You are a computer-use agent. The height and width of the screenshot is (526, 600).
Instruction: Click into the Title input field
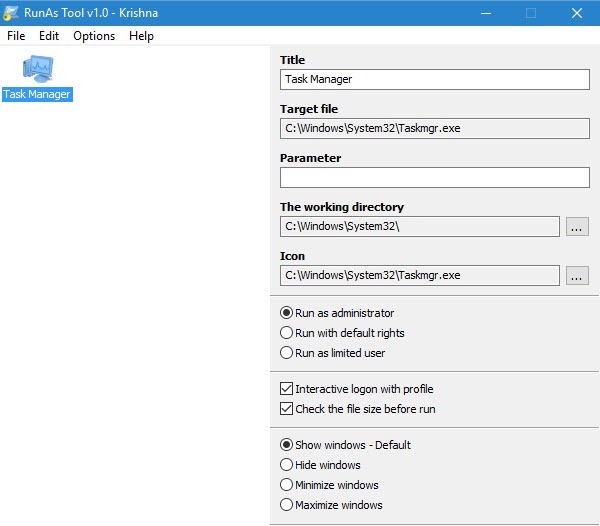point(434,79)
